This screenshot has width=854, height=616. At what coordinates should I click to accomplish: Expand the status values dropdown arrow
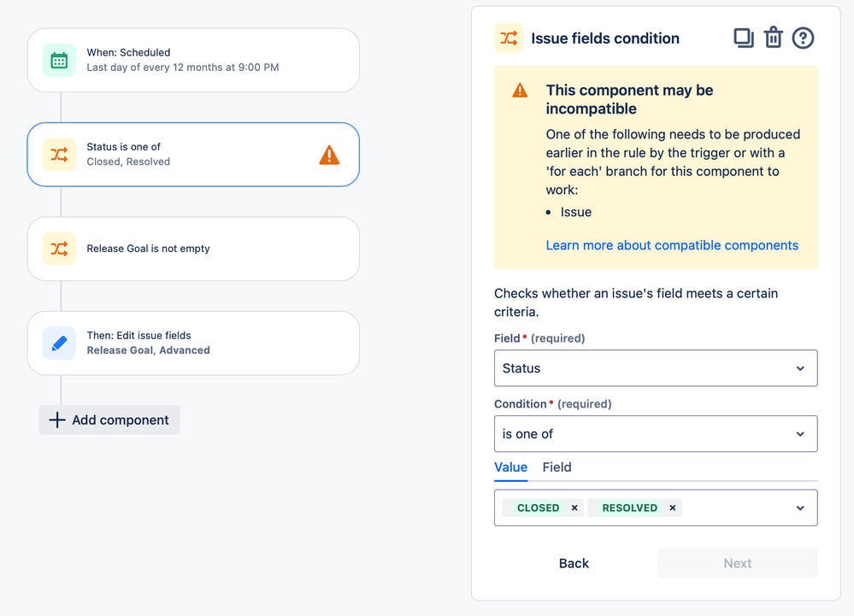800,507
